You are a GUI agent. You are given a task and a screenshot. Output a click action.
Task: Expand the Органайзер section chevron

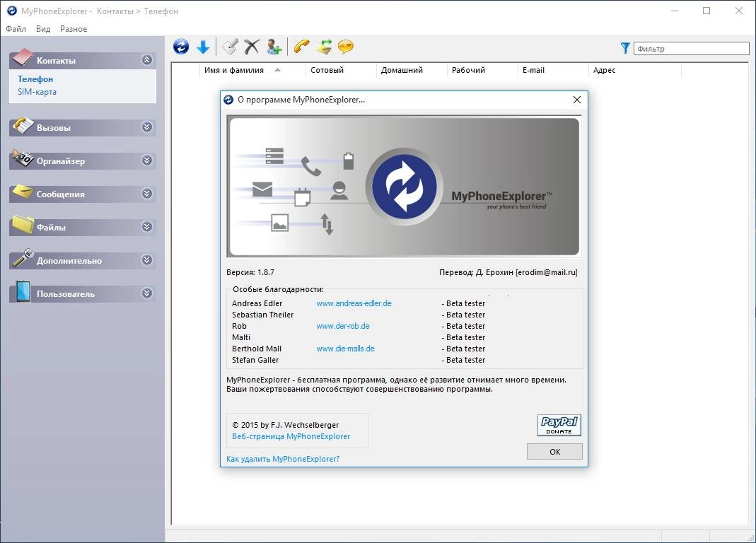(x=147, y=160)
